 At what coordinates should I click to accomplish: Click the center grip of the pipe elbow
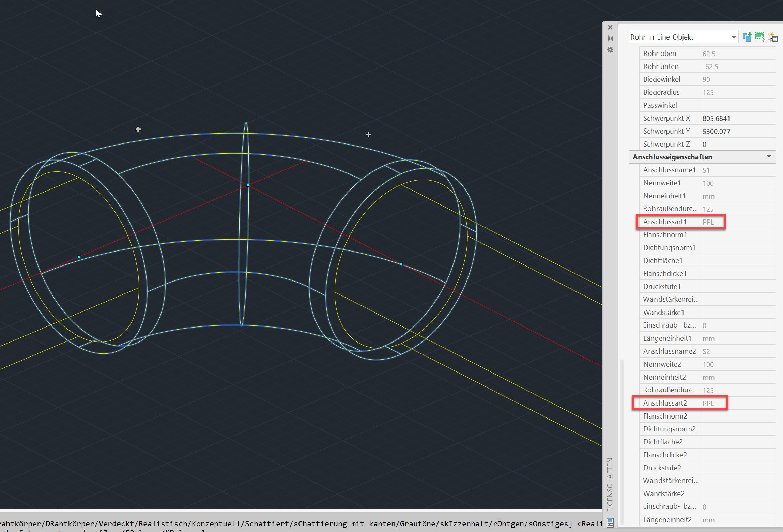point(247,185)
